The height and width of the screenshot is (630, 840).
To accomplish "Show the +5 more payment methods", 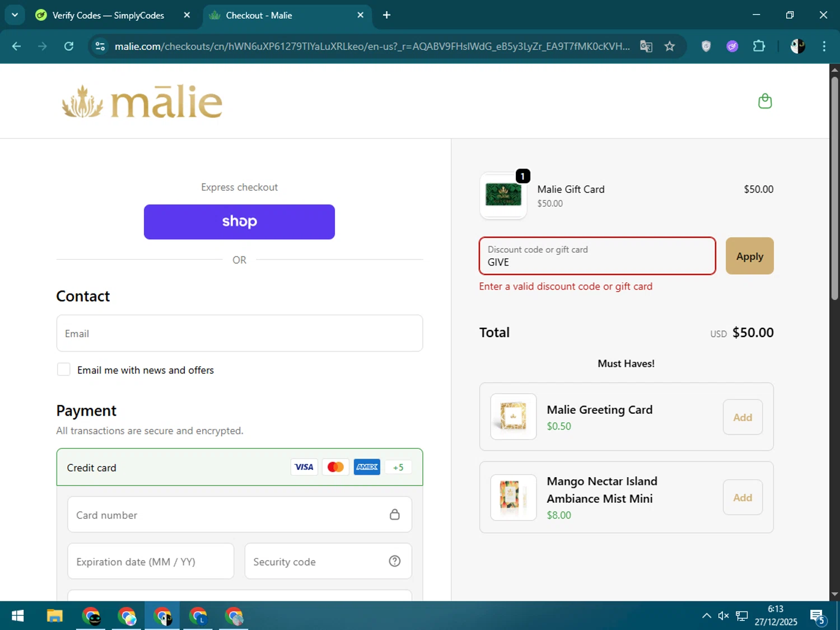I will click(398, 467).
